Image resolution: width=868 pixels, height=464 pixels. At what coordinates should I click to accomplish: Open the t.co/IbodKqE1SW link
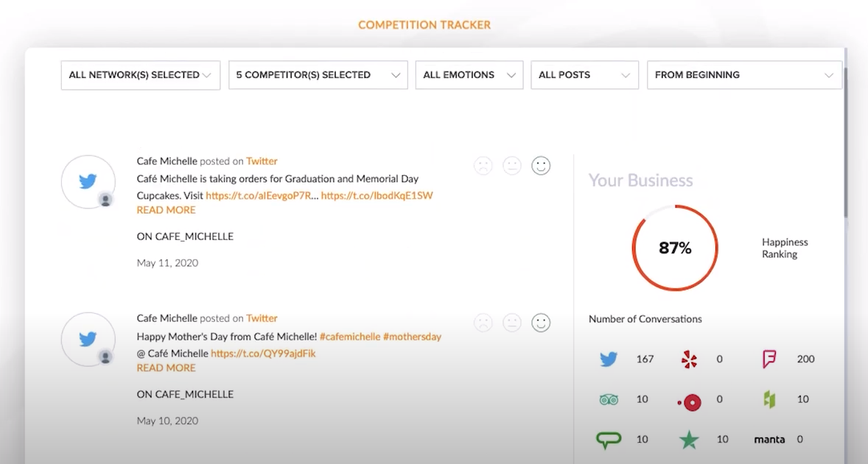pyautogui.click(x=377, y=195)
